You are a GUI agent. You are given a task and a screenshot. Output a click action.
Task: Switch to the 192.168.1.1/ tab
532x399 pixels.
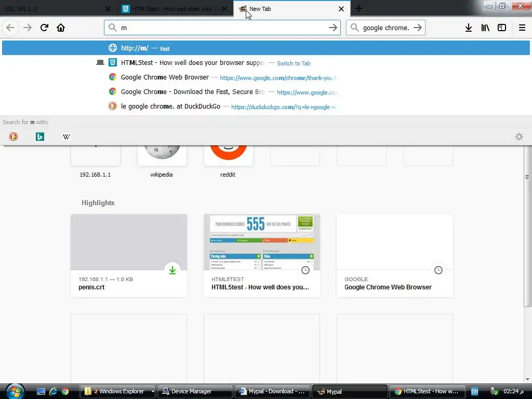click(x=58, y=9)
